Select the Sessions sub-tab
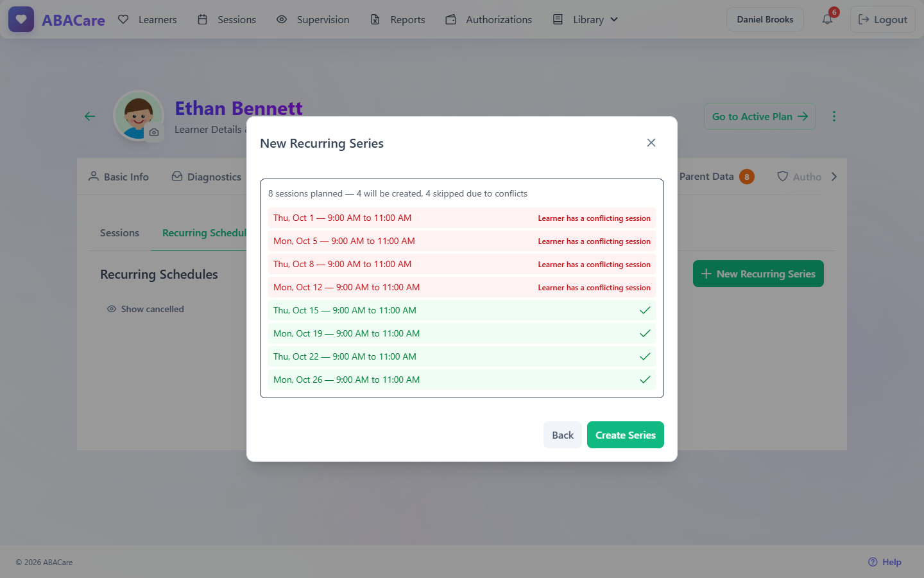924x578 pixels. point(119,232)
